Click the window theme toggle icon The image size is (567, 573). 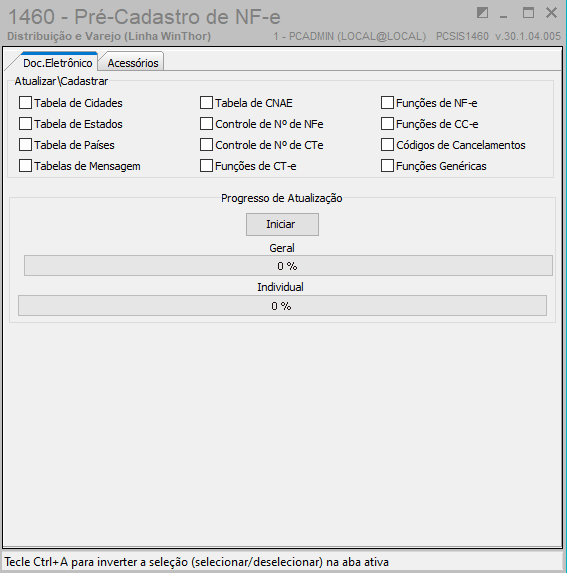pos(482,12)
